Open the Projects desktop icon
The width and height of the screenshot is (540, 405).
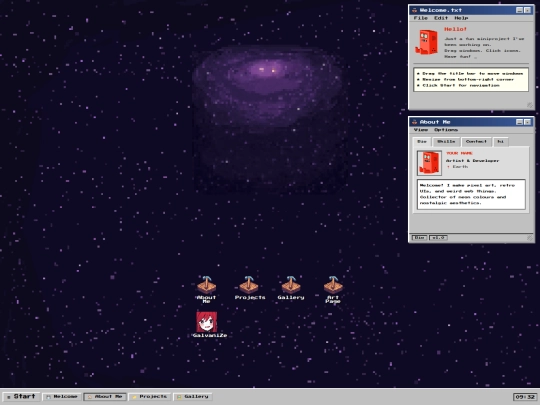(x=250, y=288)
